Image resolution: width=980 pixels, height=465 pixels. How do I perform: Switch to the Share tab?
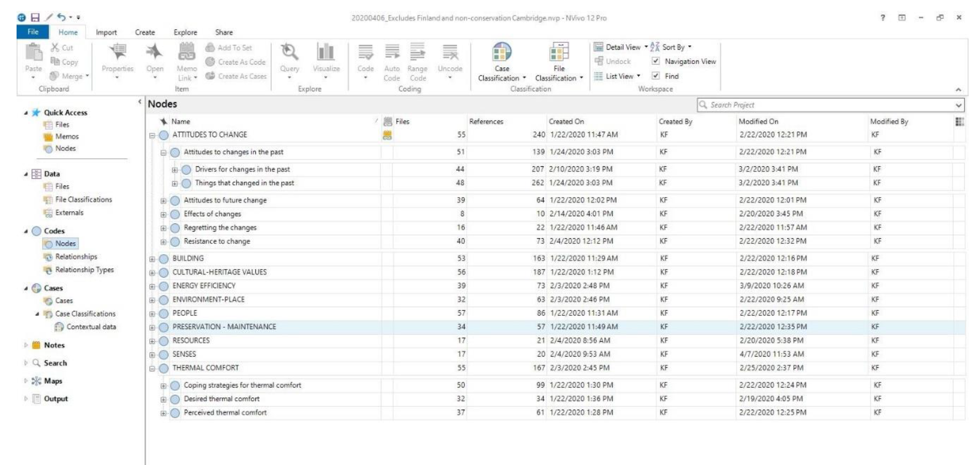click(x=224, y=33)
